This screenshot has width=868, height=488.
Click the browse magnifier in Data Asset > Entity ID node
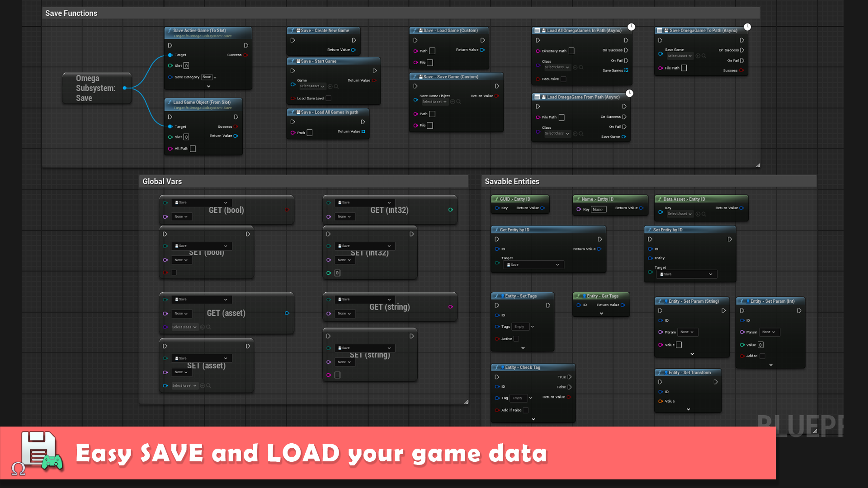(x=703, y=214)
